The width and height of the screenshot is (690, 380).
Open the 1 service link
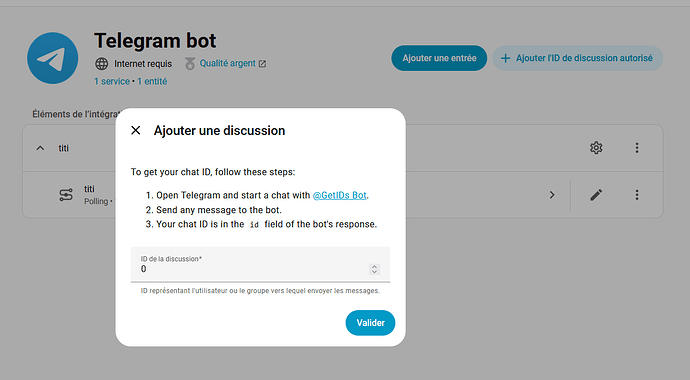click(112, 81)
